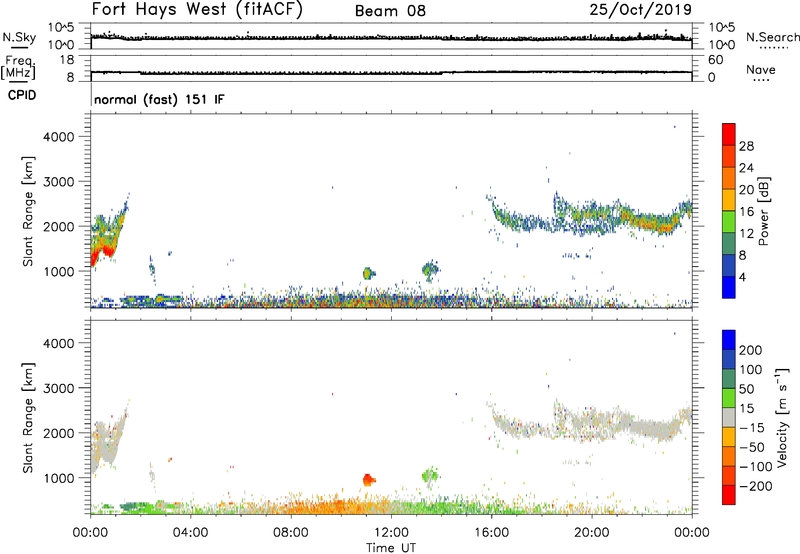Click the '200' value on the Velocity scale
800x554 pixels.
[x=751, y=350]
